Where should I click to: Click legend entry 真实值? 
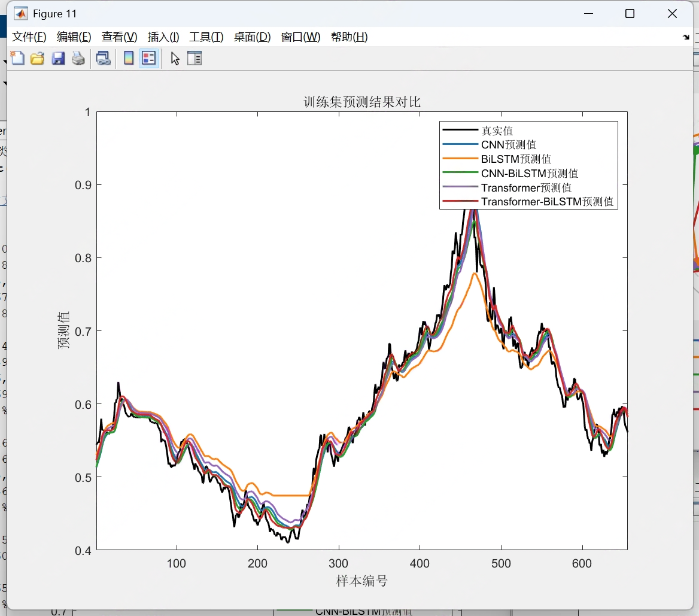point(497,131)
